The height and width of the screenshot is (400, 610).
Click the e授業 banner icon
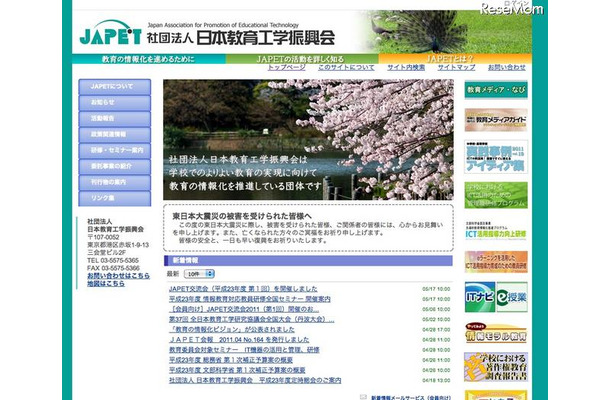pyautogui.click(x=512, y=297)
